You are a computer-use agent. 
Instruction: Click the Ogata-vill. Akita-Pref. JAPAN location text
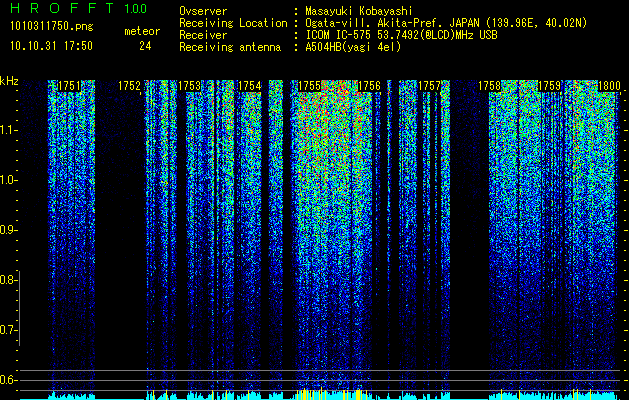pos(446,23)
